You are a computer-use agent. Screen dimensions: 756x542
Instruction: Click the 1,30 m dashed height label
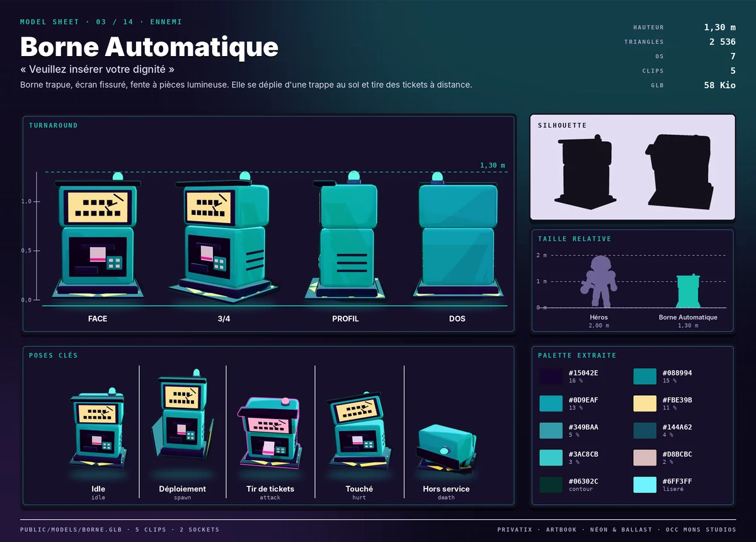click(x=493, y=165)
